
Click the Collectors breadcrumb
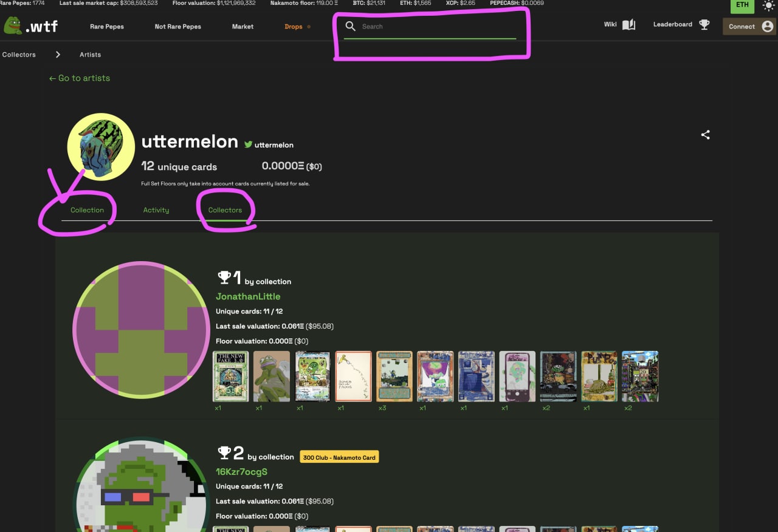[19, 55]
